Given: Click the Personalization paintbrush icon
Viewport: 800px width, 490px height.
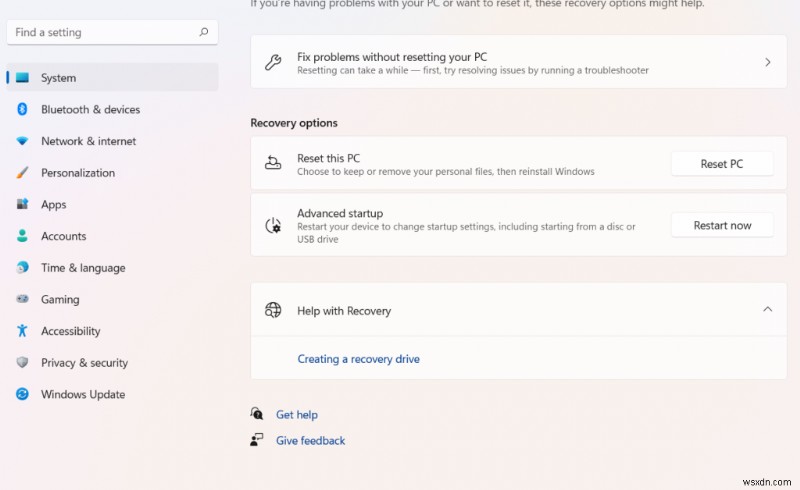Looking at the screenshot, I should 22,173.
